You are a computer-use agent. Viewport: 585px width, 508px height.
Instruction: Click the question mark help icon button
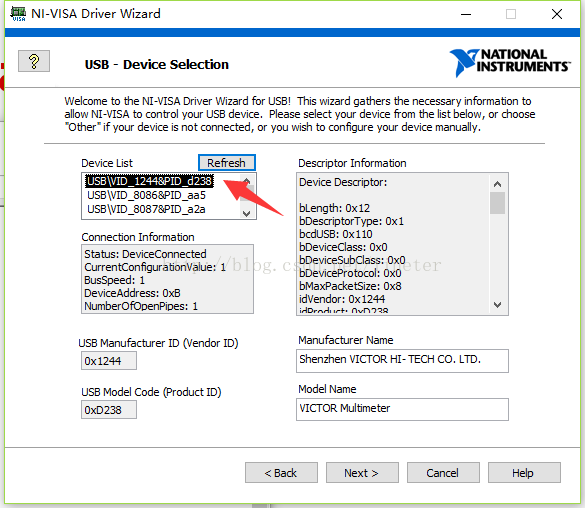click(34, 61)
